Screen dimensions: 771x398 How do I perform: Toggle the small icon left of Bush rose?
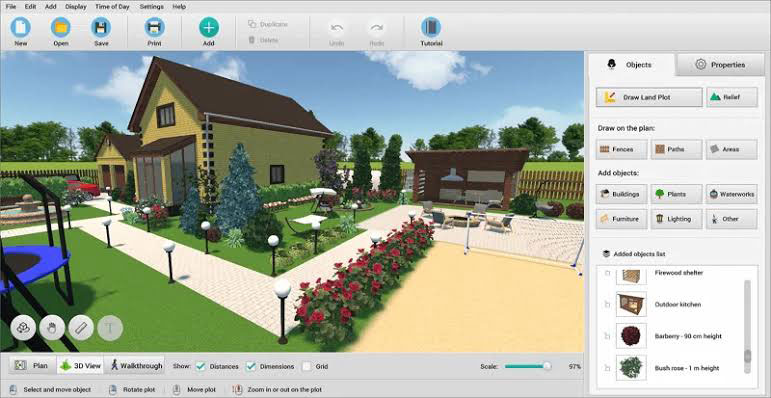(x=607, y=368)
